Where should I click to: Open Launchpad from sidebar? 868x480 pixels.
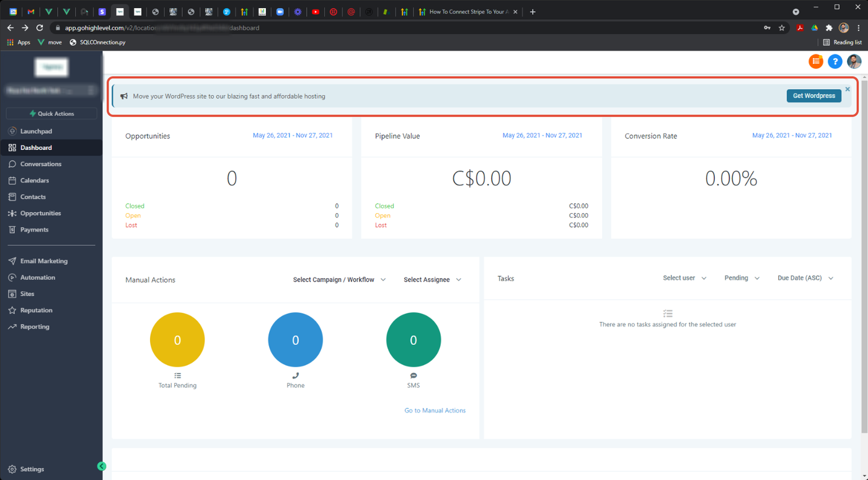point(36,131)
